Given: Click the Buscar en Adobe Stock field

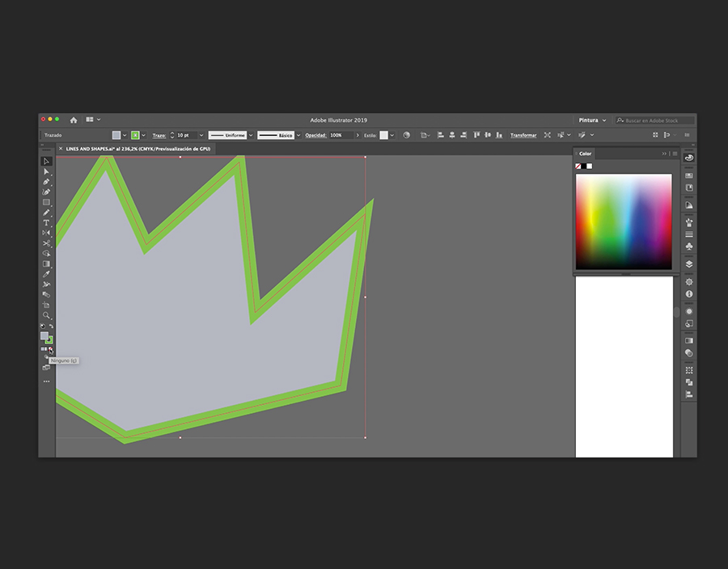Looking at the screenshot, I should point(655,120).
